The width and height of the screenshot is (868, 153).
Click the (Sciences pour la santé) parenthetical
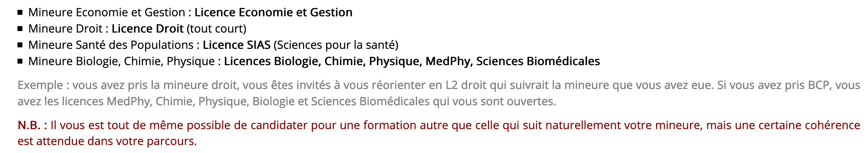336,45
